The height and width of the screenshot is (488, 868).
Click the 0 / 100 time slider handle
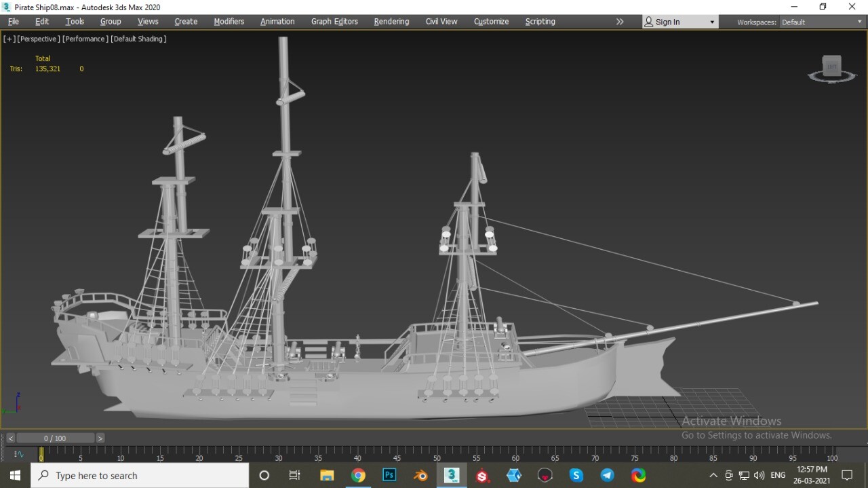click(55, 438)
